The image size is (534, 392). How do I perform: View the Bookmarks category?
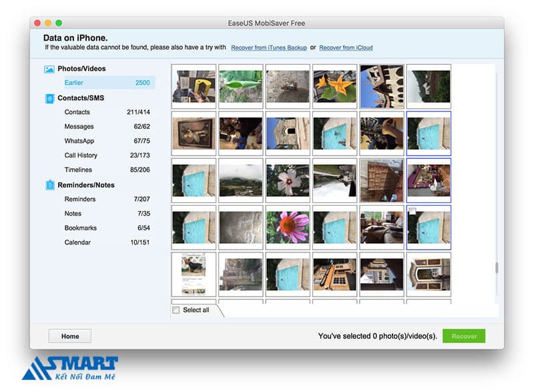pyautogui.click(x=79, y=228)
